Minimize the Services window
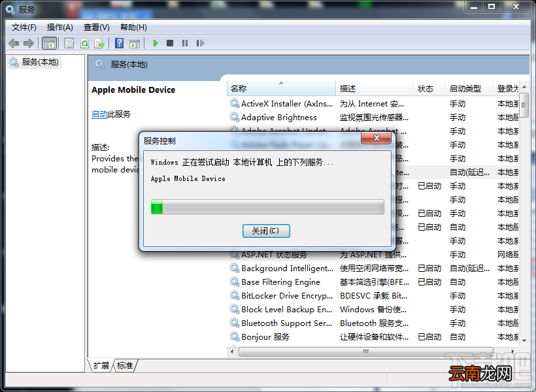 [x=473, y=7]
